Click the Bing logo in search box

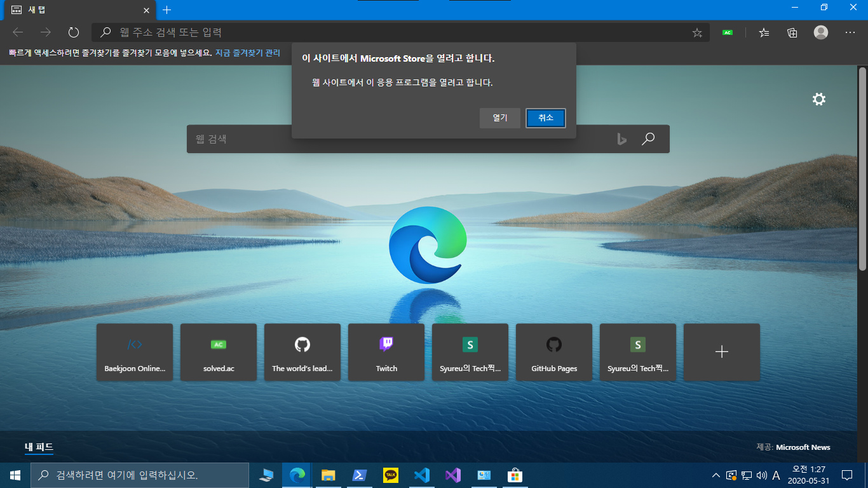click(621, 139)
